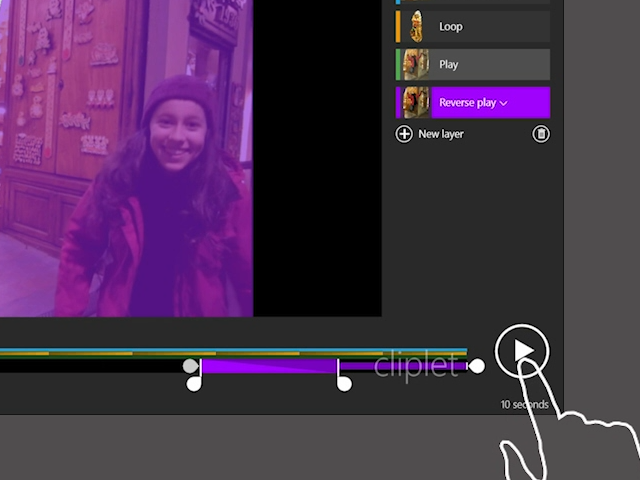Open the Reverse play mode dropdown chevron
Screen dimensions: 640x480
[x=504, y=103]
